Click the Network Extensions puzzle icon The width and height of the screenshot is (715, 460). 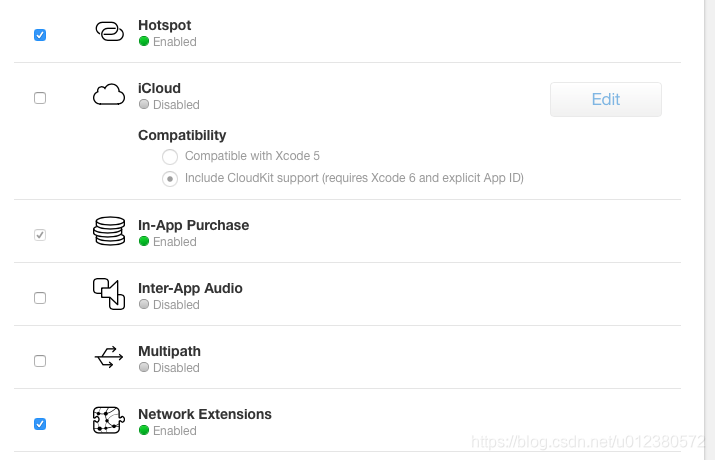(x=109, y=420)
